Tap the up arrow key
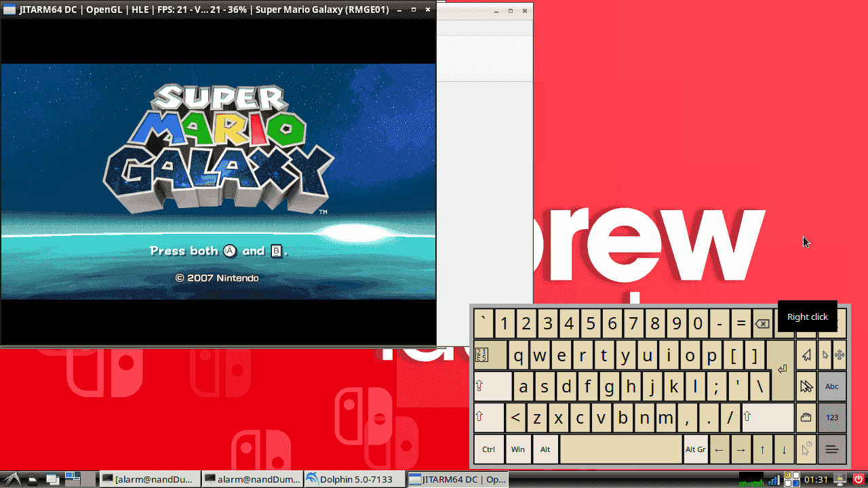The image size is (868, 488). pos(763,449)
